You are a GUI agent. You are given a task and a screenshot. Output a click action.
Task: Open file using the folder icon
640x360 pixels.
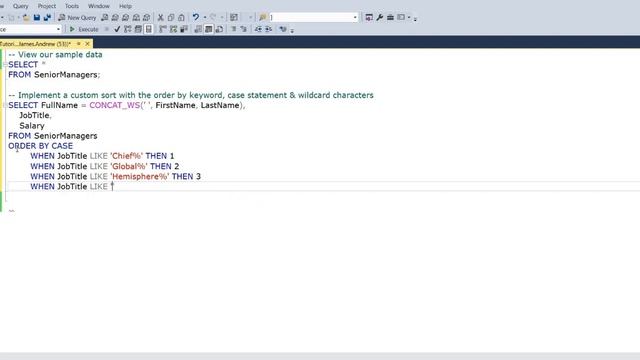click(x=26, y=18)
